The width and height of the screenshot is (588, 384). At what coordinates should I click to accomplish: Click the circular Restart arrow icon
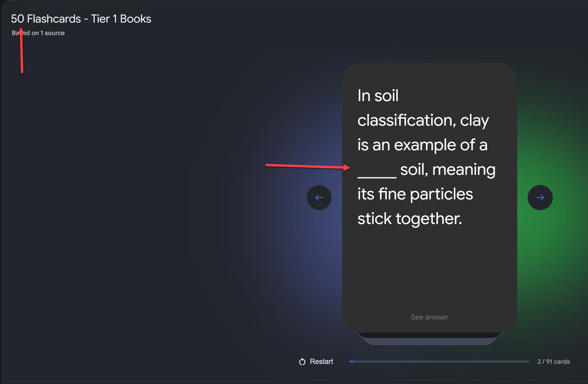coord(302,361)
